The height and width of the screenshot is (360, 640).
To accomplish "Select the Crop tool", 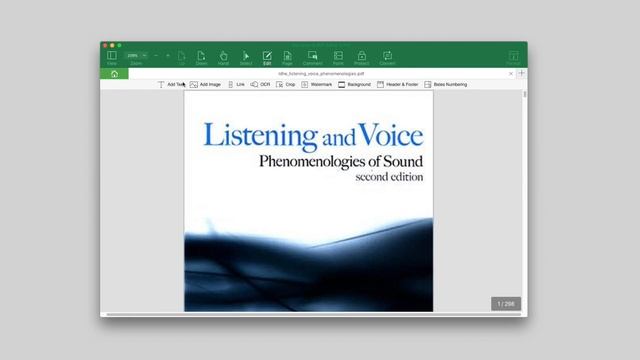I will (285, 84).
